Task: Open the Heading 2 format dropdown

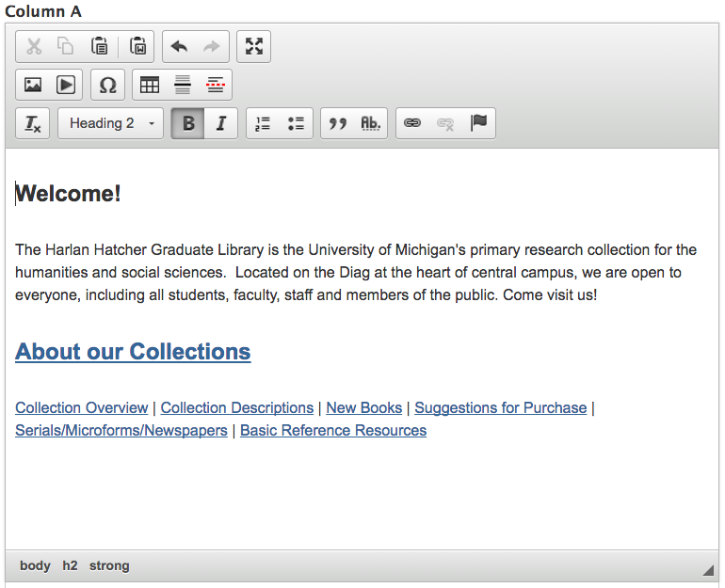Action: [x=110, y=123]
